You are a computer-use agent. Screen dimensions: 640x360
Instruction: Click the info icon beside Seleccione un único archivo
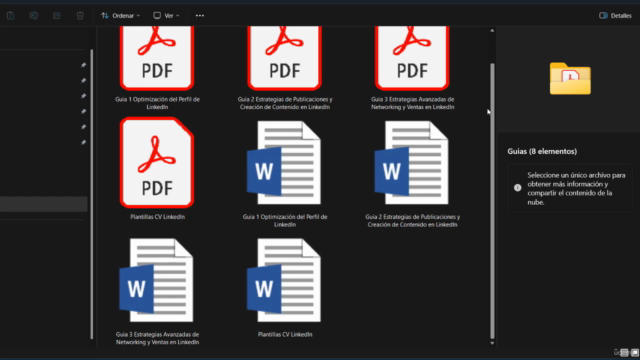tap(518, 188)
